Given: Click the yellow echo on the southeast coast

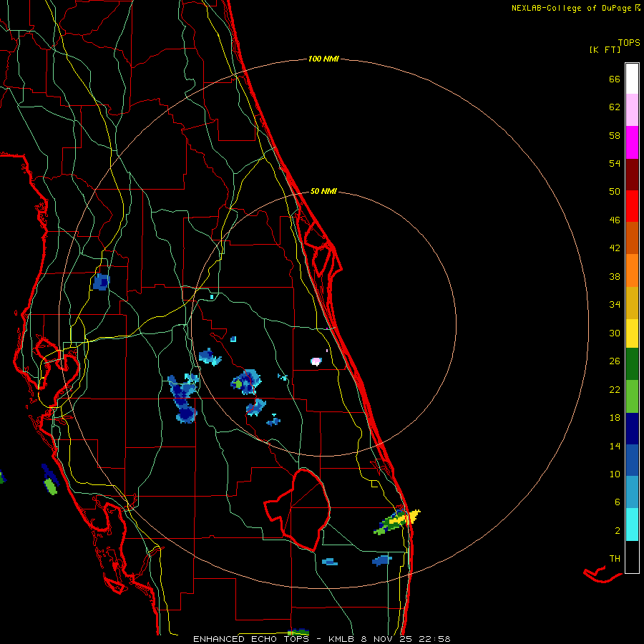Looking at the screenshot, I should point(404,518).
